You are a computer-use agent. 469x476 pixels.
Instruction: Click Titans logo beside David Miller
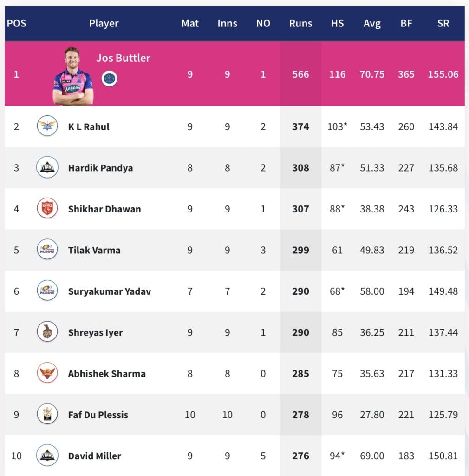click(x=47, y=456)
